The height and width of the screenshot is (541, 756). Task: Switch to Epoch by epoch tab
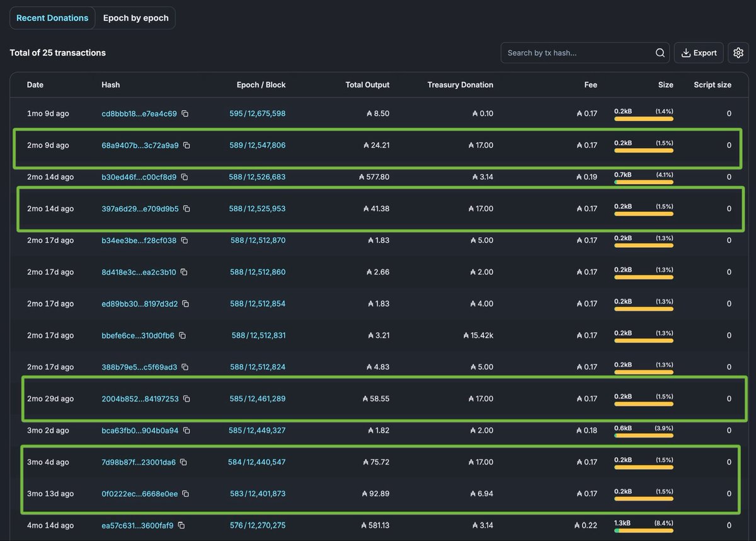136,18
